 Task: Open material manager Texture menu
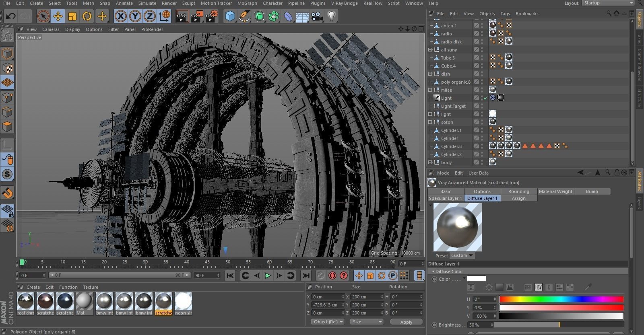[91, 287]
